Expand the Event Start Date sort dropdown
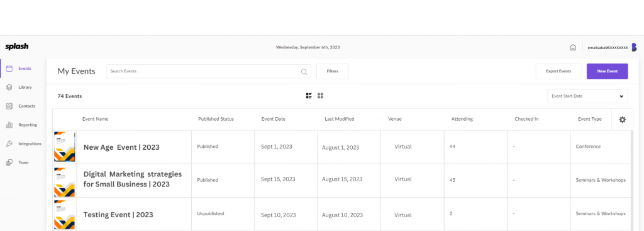This screenshot has height=231, width=644. coord(587,96)
